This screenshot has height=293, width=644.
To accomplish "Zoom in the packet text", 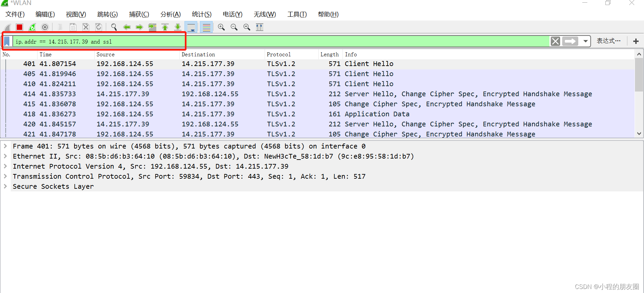I will pyautogui.click(x=221, y=27).
